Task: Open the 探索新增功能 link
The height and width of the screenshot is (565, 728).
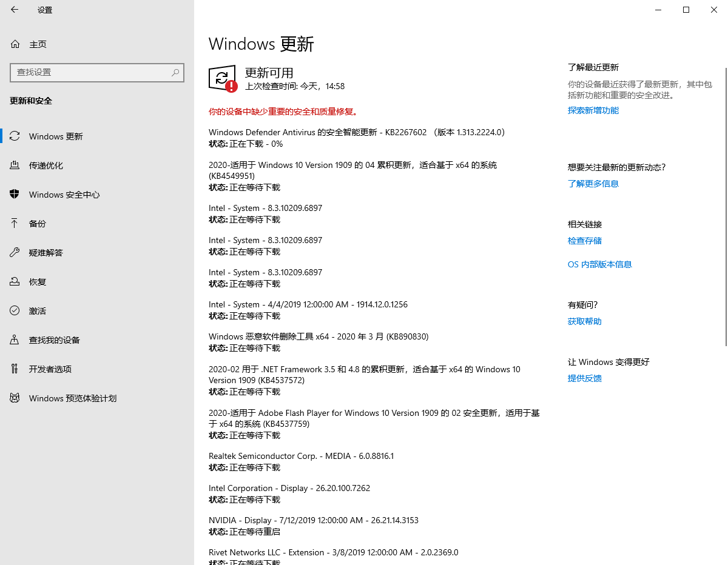Action: pos(593,110)
